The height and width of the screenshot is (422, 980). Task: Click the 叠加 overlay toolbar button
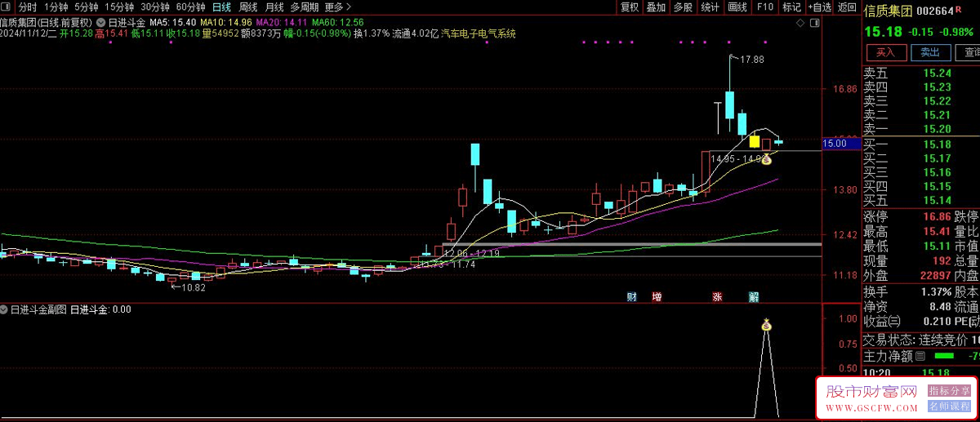(x=656, y=7)
